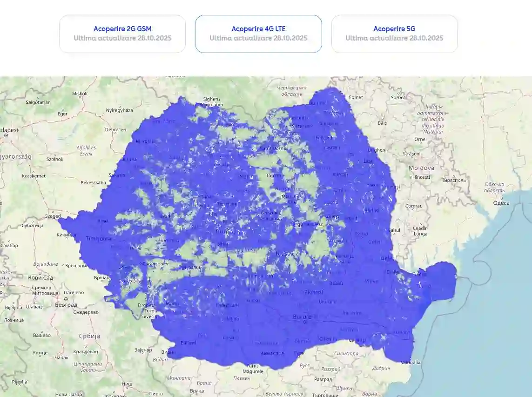Click the Debrecen label on the map
532x397 pixels.
(115, 130)
